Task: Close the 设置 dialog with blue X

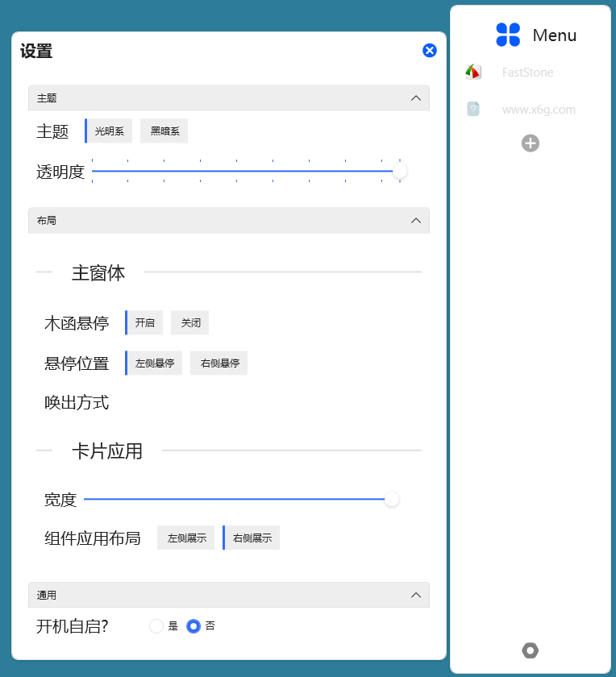Action: click(x=430, y=51)
